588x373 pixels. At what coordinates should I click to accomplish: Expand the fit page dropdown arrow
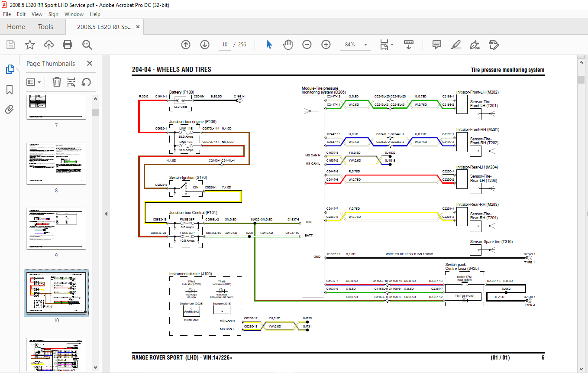coord(392,45)
